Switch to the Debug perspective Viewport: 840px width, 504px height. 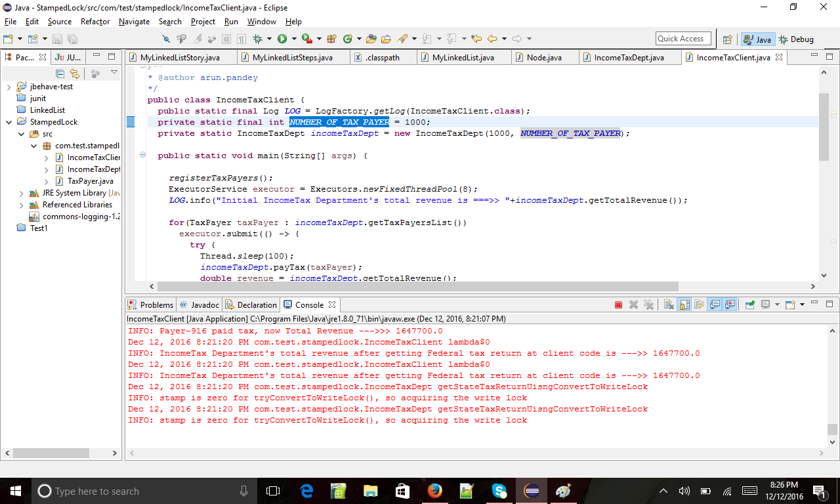(x=796, y=39)
